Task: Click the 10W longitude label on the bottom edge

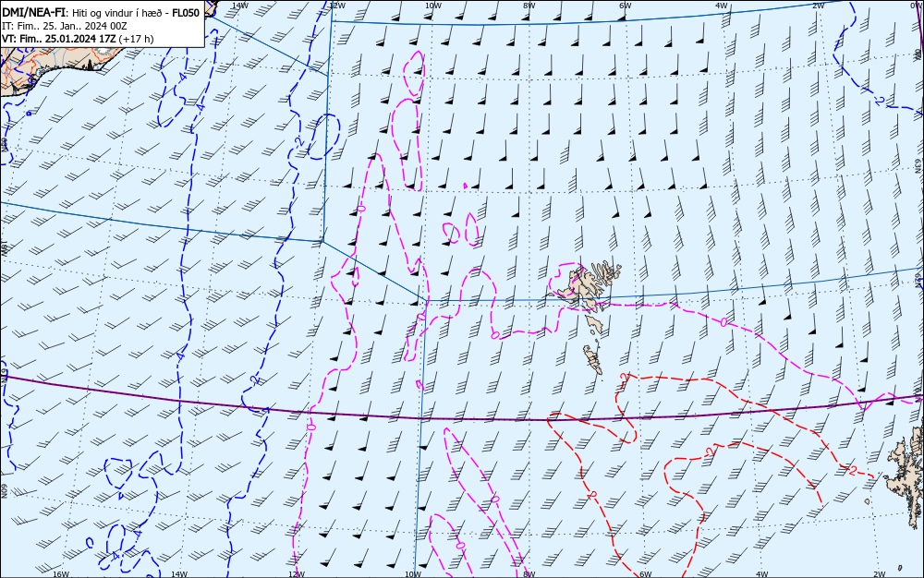Action: pyautogui.click(x=413, y=574)
